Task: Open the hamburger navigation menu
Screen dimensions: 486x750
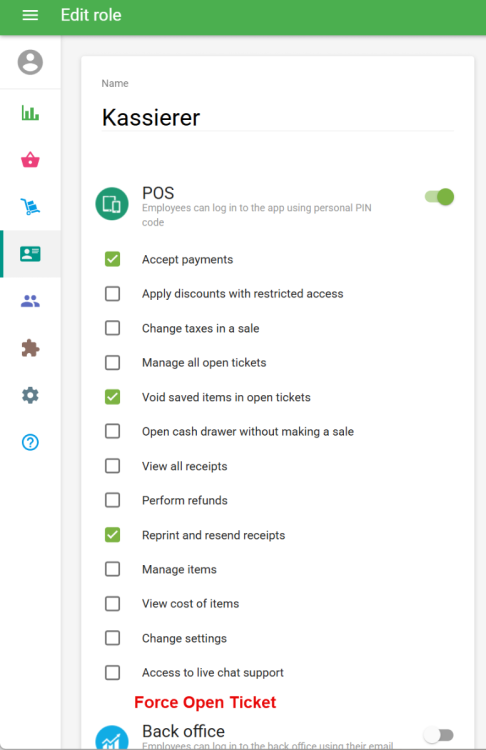Action: (30, 15)
